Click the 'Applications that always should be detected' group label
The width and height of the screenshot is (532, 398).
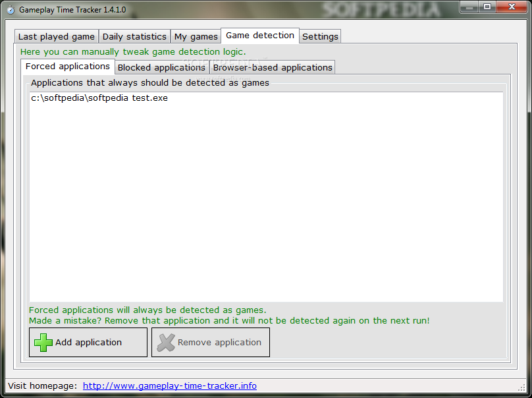[150, 83]
